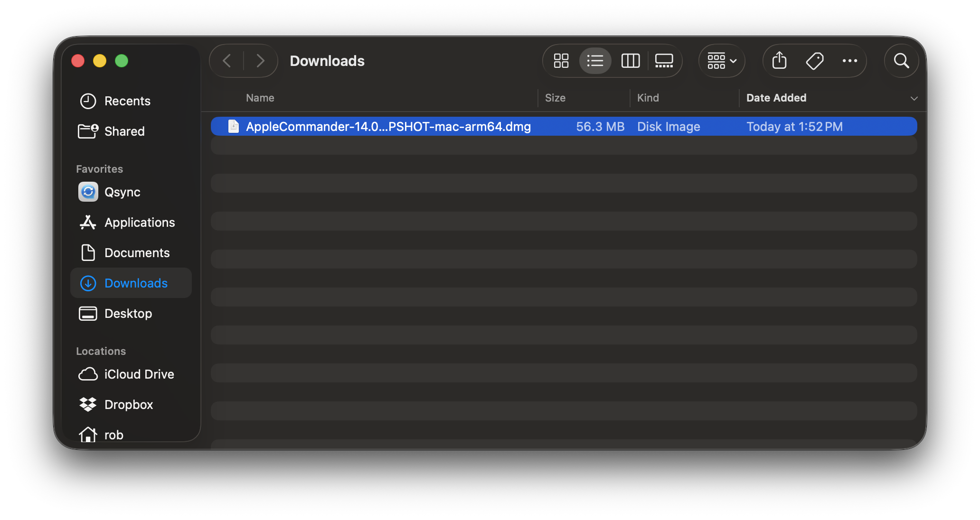Open Dropbox in the sidebar
This screenshot has height=520, width=980.
[131, 405]
